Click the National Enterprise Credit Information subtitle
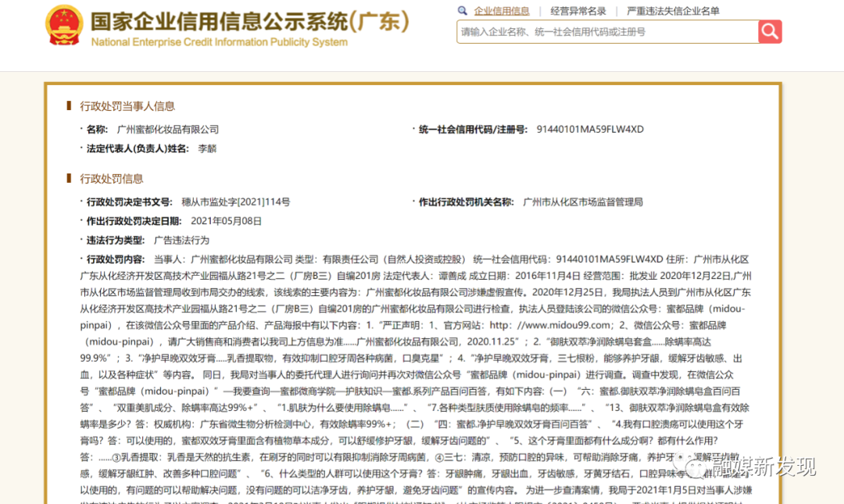Image resolution: width=844 pixels, height=504 pixels. pyautogui.click(x=220, y=42)
